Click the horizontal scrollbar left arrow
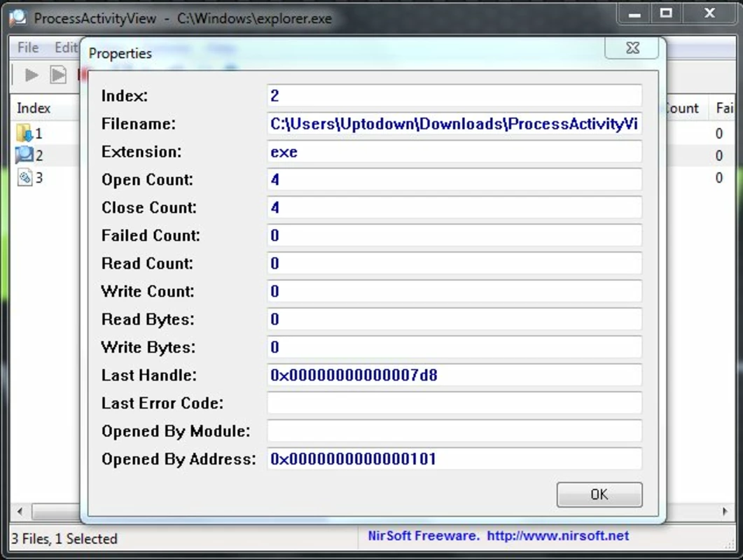The image size is (743, 560). [20, 511]
